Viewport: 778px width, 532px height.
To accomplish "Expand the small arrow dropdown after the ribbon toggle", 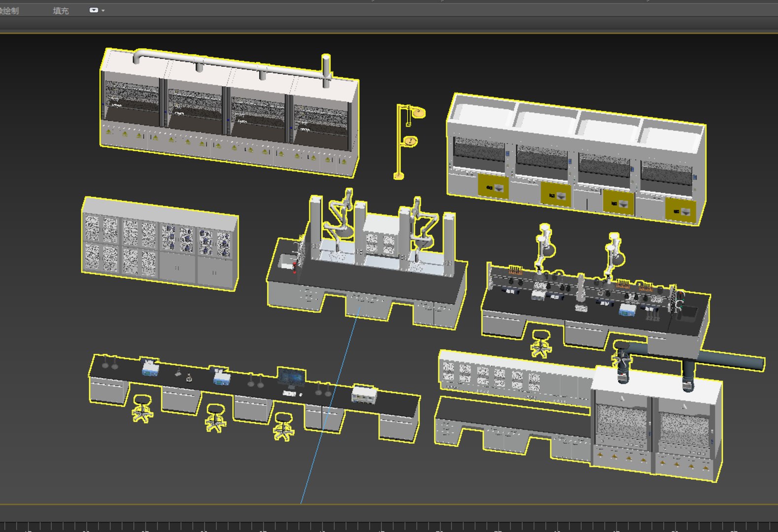I will click(103, 10).
